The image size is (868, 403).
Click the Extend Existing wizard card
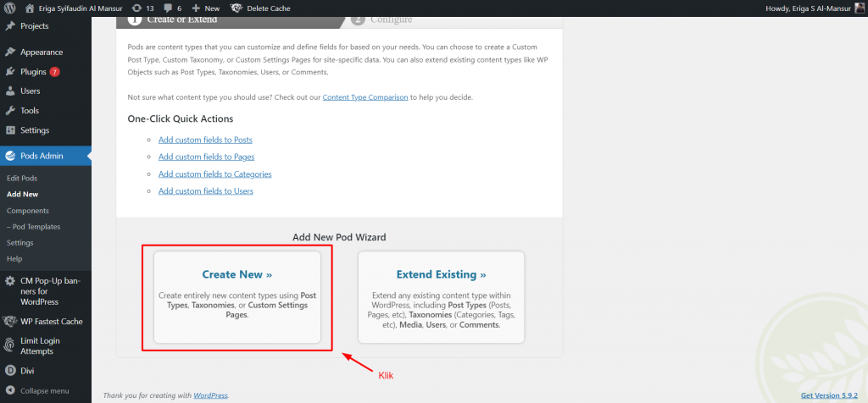click(x=441, y=297)
